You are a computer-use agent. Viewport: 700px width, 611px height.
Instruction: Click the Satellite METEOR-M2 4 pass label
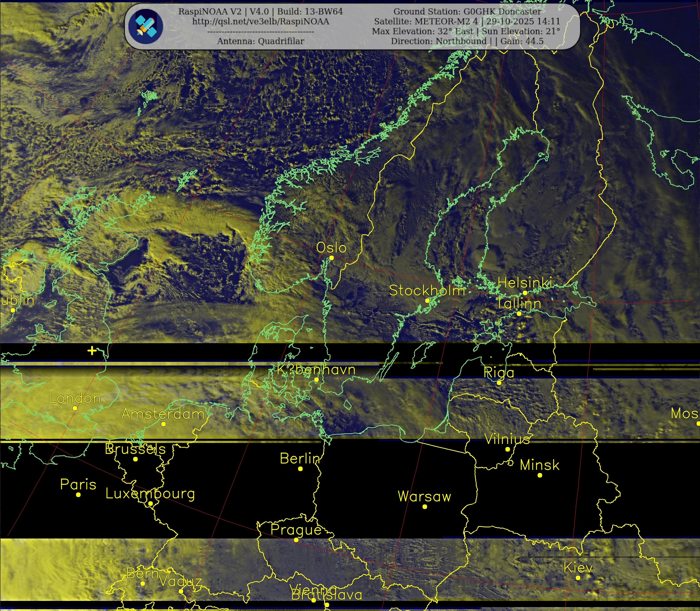(x=467, y=22)
